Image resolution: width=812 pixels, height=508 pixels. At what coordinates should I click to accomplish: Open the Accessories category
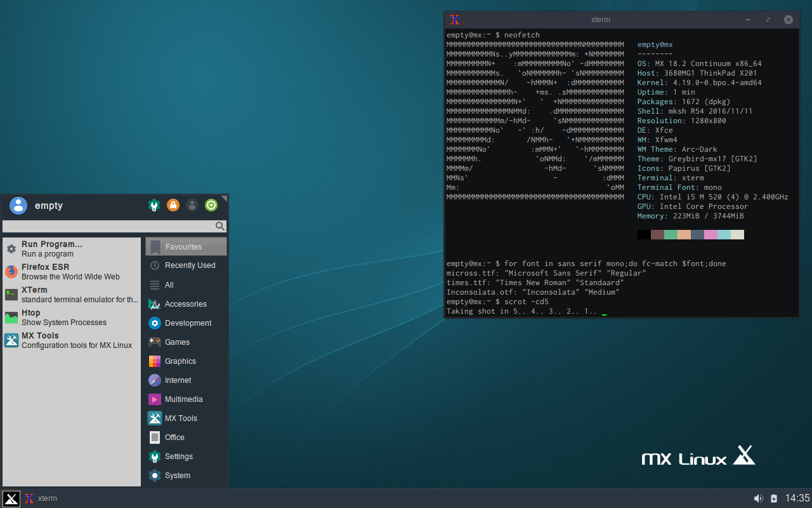186,304
